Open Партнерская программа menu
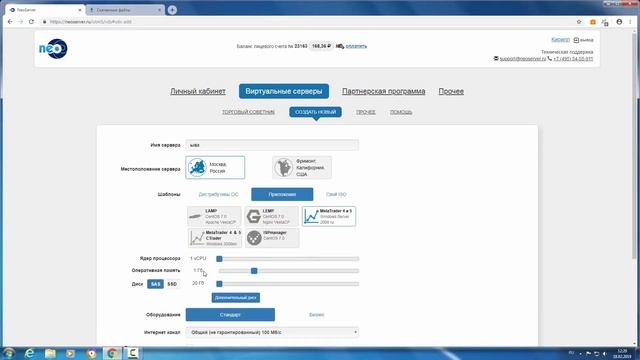The width and height of the screenshot is (640, 360). (x=384, y=91)
